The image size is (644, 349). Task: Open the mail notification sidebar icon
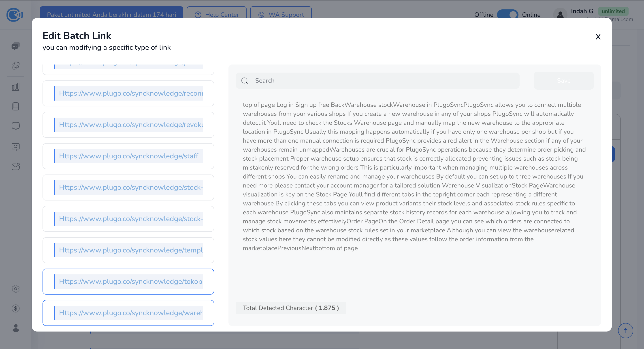15,166
